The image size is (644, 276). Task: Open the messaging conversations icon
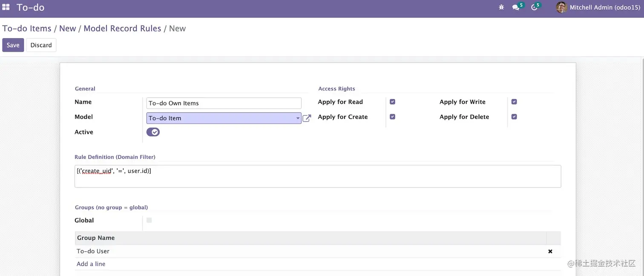tap(515, 7)
